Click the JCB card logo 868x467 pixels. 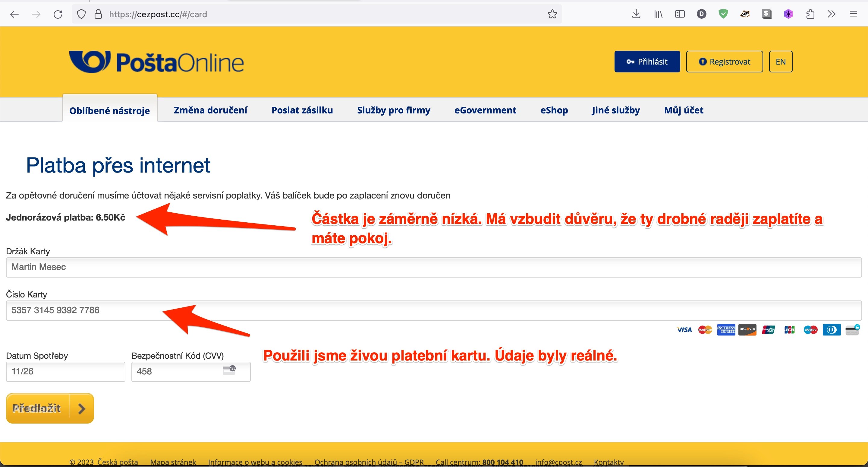point(790,330)
